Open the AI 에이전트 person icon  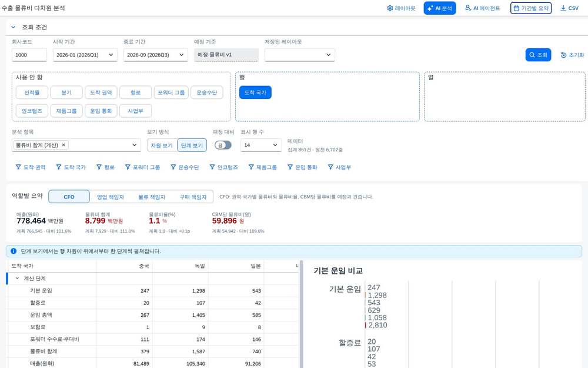click(468, 8)
